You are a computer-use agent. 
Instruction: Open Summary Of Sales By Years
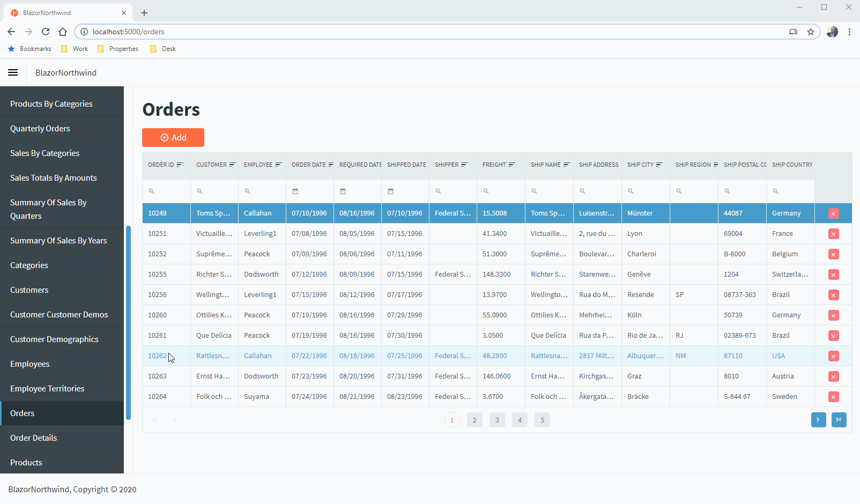[62, 241]
